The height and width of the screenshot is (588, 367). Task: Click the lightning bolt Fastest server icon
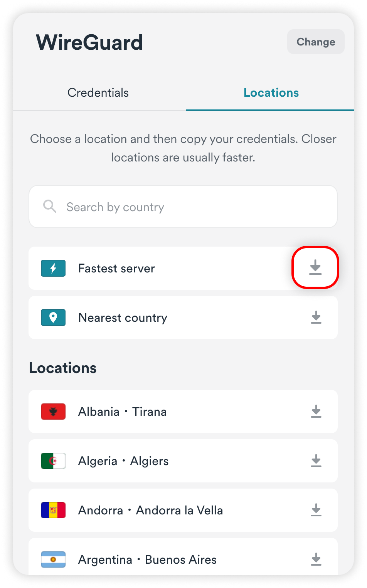click(53, 268)
